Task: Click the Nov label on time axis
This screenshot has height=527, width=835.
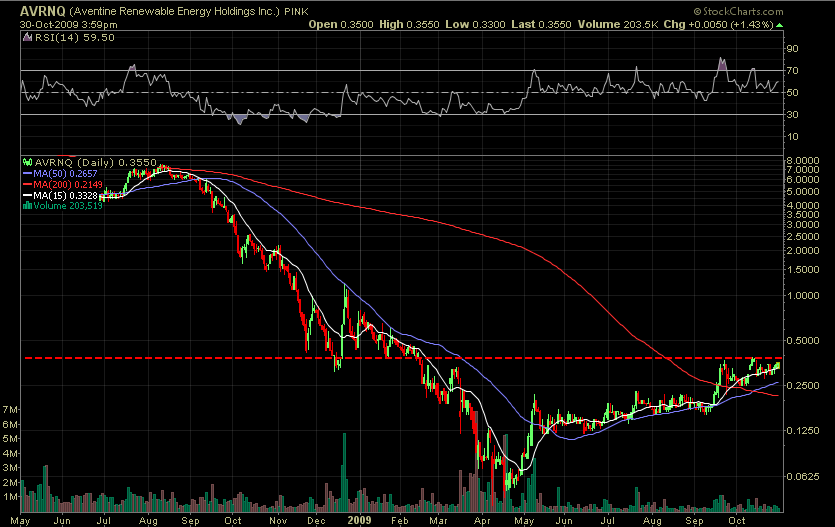Action: (278, 521)
